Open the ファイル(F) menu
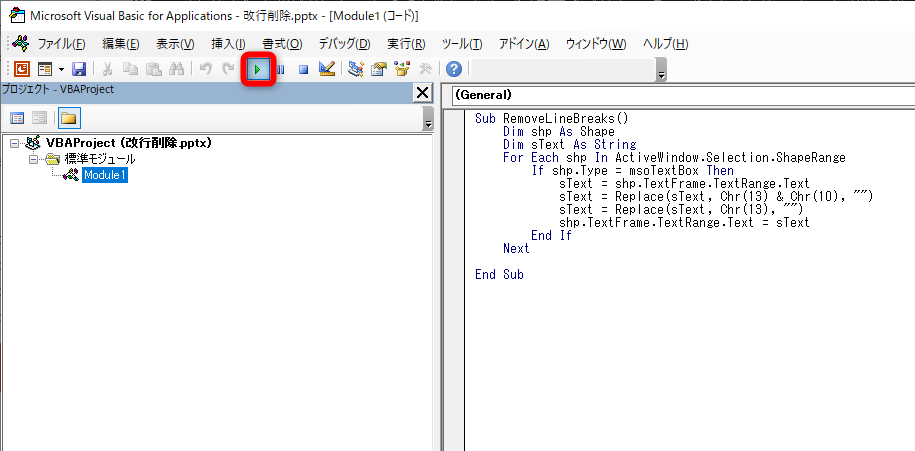Screen dimensions: 915x451 [x=62, y=44]
